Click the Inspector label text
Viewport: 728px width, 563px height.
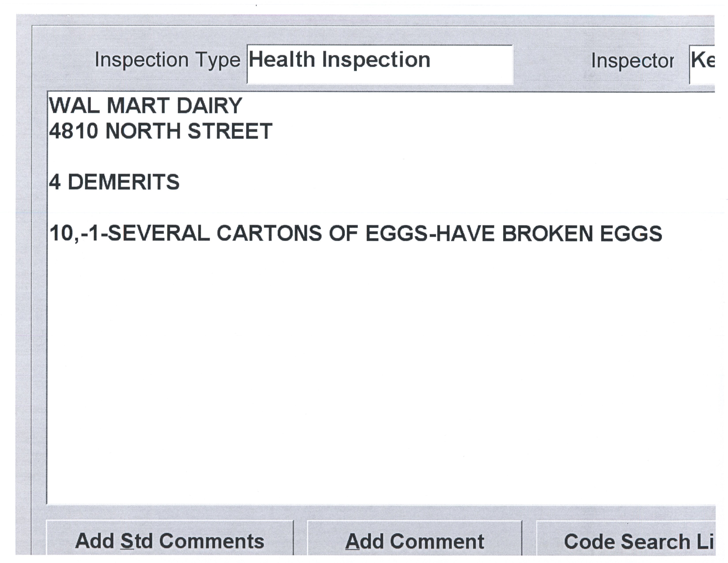tap(632, 61)
